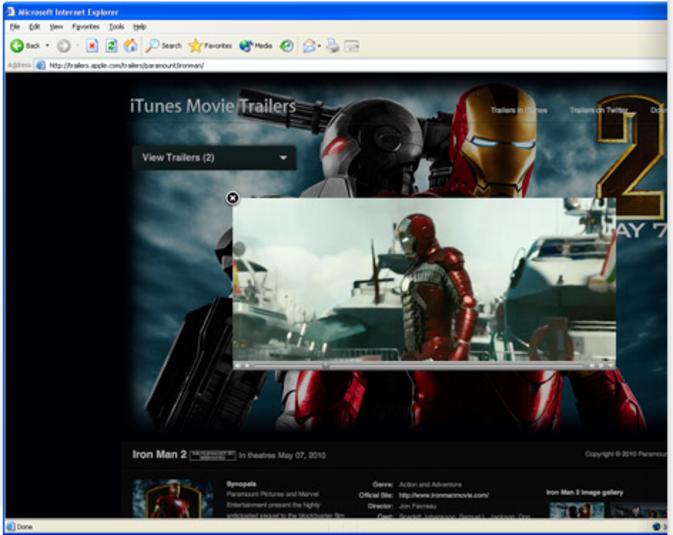Viewport: 673px width, 535px height.
Task: Stop page loading with the red X icon
Action: pos(92,46)
